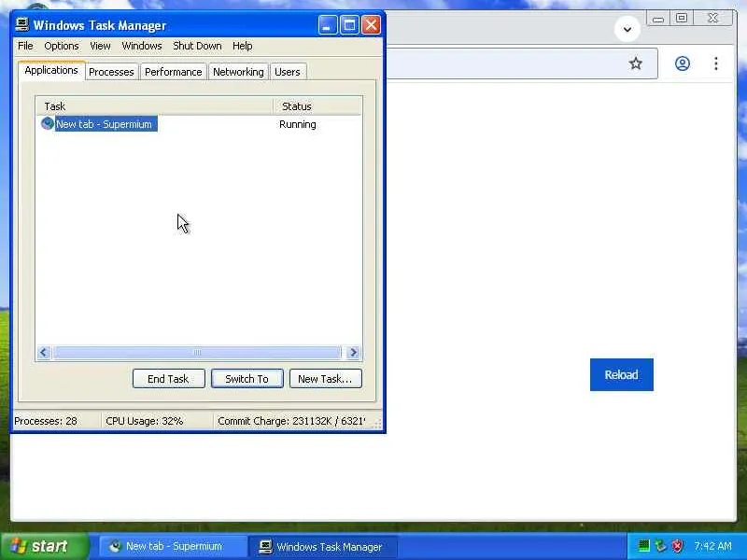Switch to the Processes tab

click(x=111, y=72)
